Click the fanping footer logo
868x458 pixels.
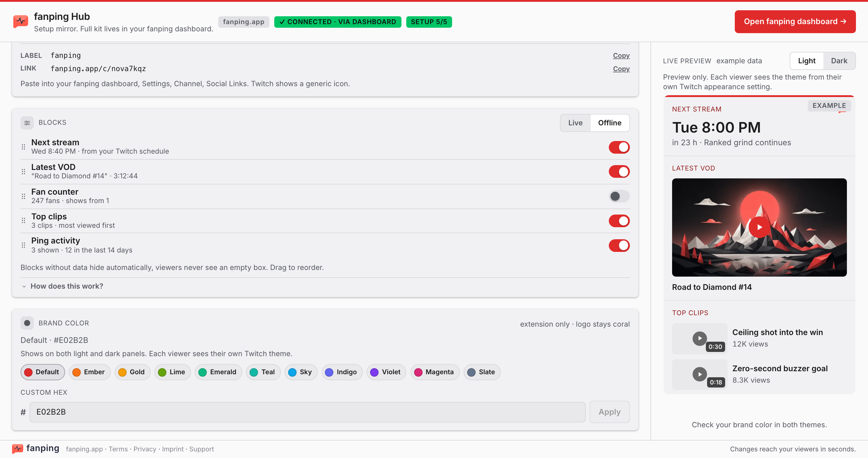point(36,449)
